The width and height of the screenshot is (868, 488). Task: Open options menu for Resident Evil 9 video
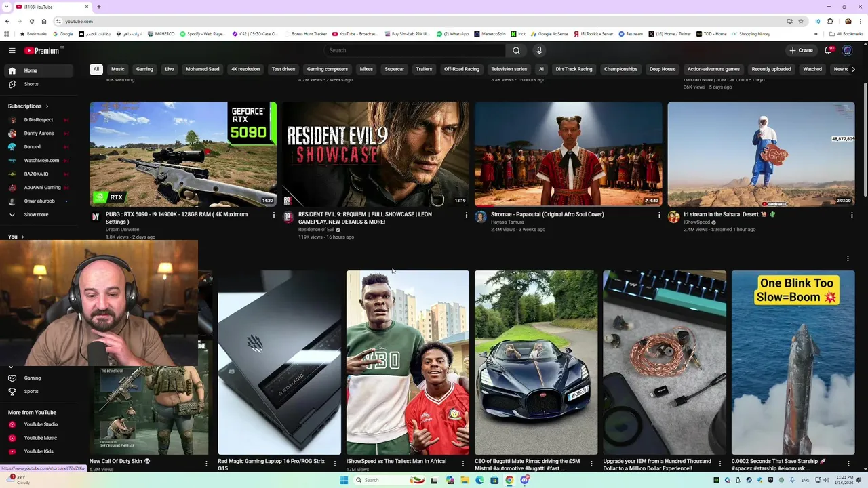coord(467,215)
